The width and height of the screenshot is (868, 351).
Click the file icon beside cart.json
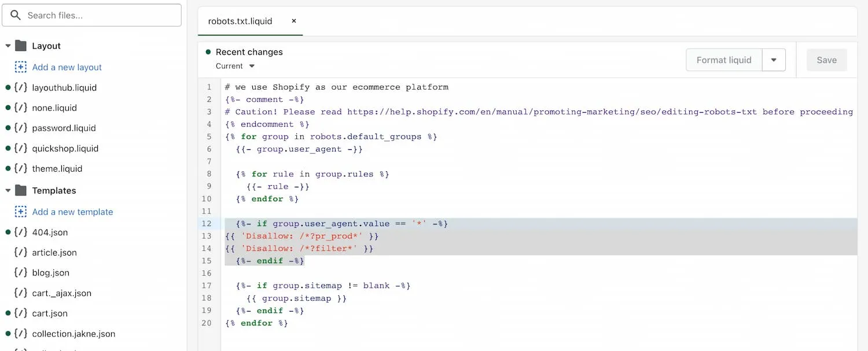click(x=21, y=313)
